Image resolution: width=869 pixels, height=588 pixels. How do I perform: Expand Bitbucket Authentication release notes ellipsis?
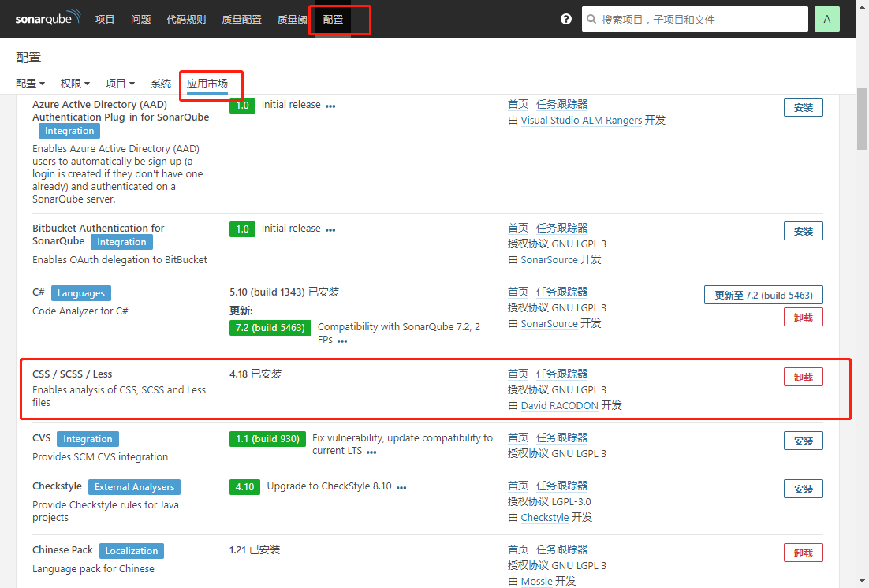(x=330, y=229)
